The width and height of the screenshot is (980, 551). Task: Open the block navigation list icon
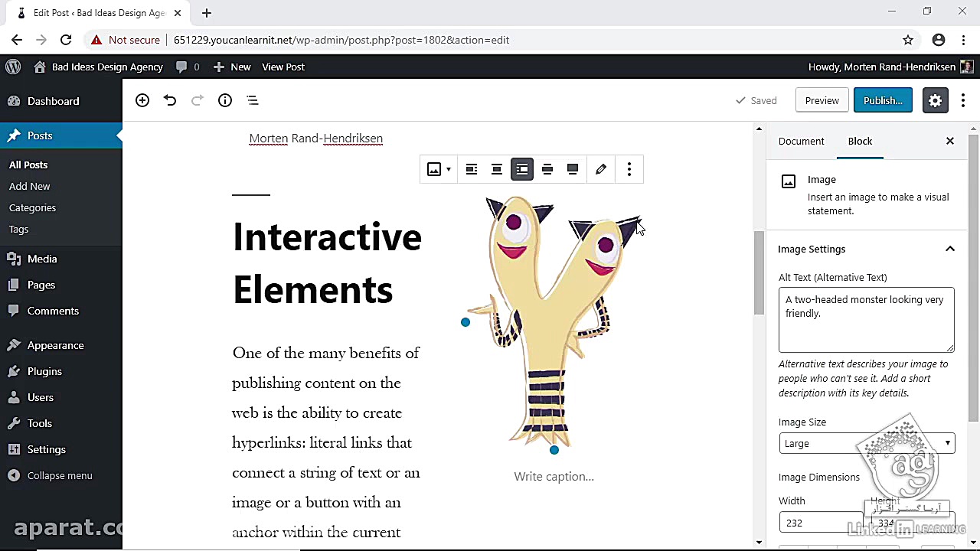252,100
